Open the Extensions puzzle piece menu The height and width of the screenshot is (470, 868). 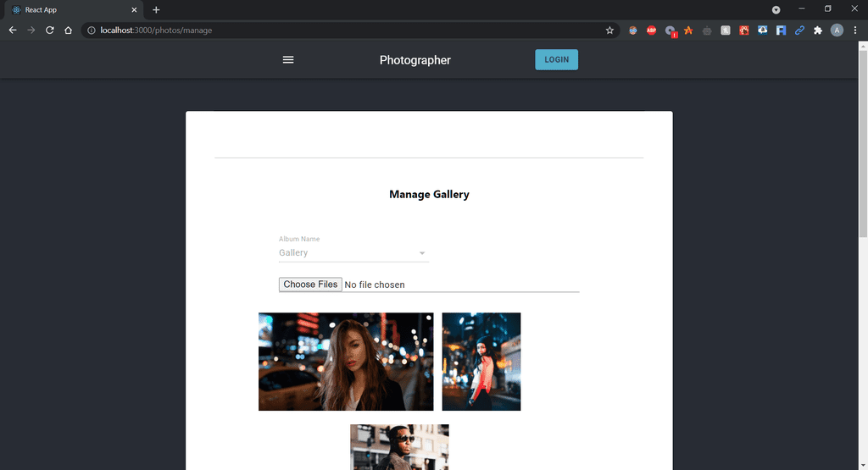point(818,30)
